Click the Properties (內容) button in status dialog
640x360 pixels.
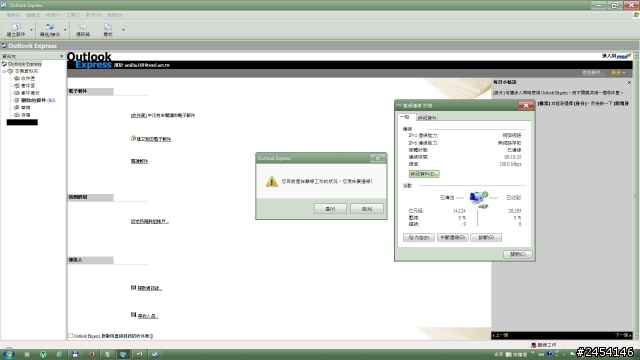pyautogui.click(x=419, y=238)
